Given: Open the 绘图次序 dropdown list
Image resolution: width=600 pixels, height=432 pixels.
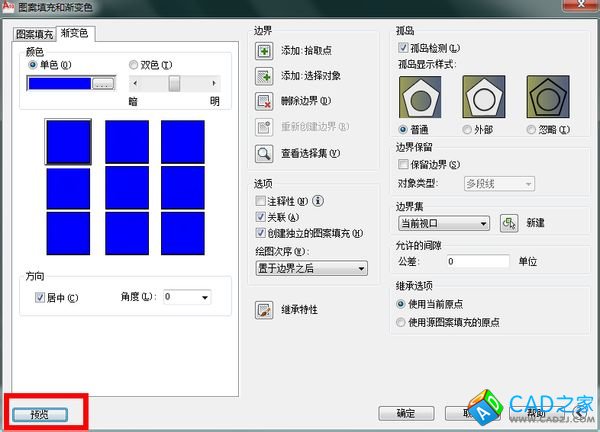Looking at the screenshot, I should (x=312, y=268).
